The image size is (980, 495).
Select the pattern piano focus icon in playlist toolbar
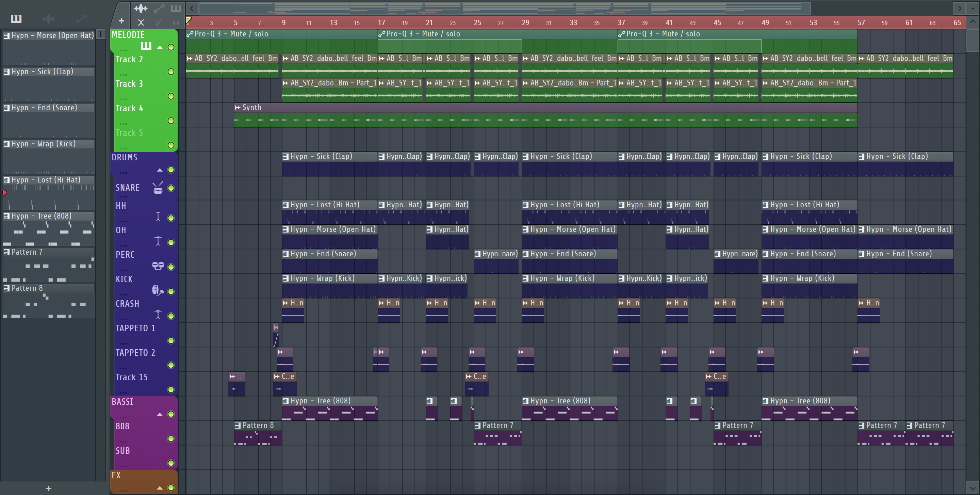[176, 8]
